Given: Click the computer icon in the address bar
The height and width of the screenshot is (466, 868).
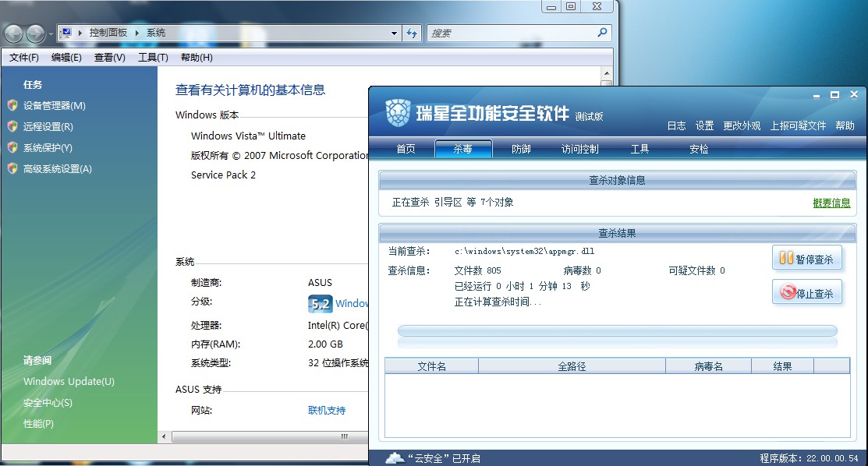Looking at the screenshot, I should (x=66, y=33).
